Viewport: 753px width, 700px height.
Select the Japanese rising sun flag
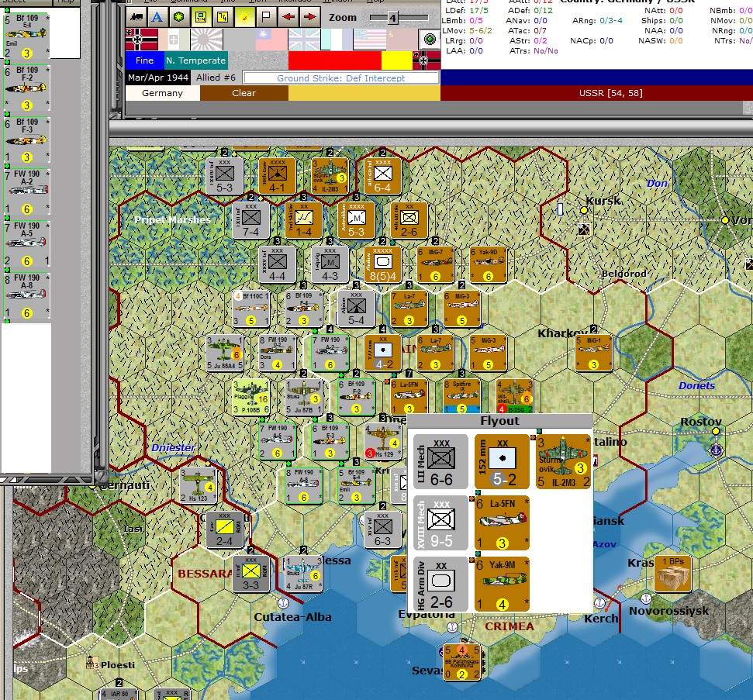206,40
